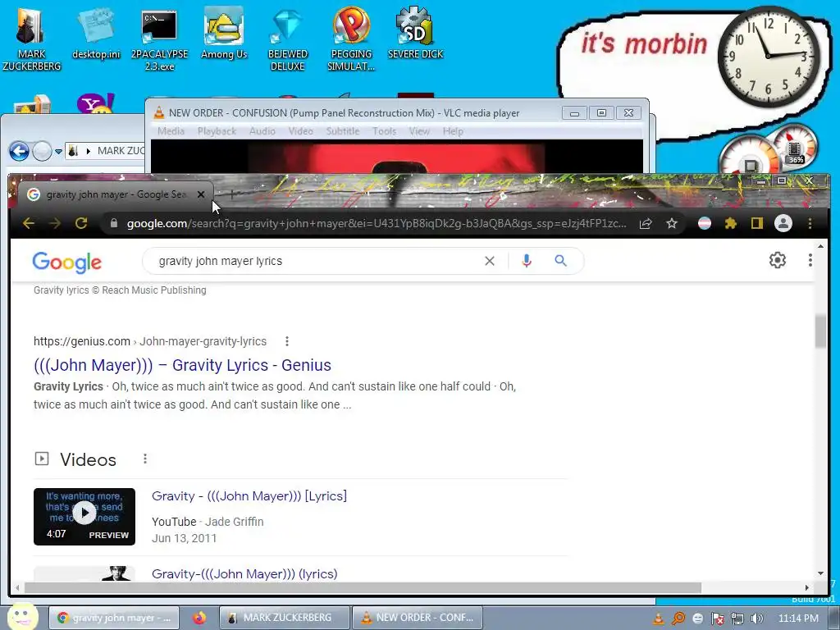The height and width of the screenshot is (630, 840).
Task: Open a new Chrome tab
Action: tap(232, 194)
